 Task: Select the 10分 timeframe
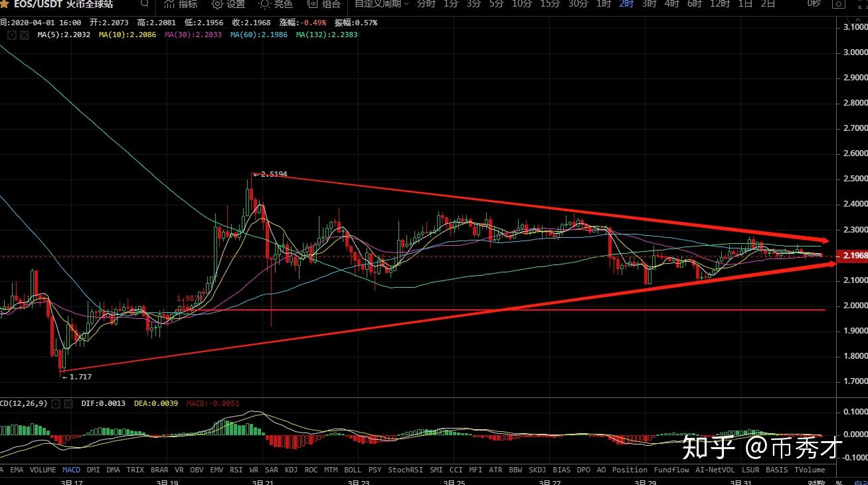coord(522,3)
